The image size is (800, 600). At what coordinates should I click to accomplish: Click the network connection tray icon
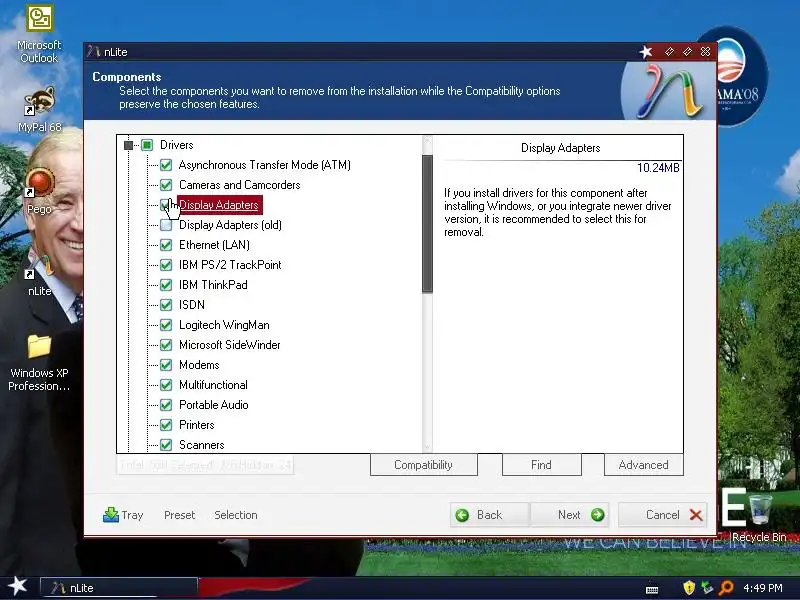(707, 588)
